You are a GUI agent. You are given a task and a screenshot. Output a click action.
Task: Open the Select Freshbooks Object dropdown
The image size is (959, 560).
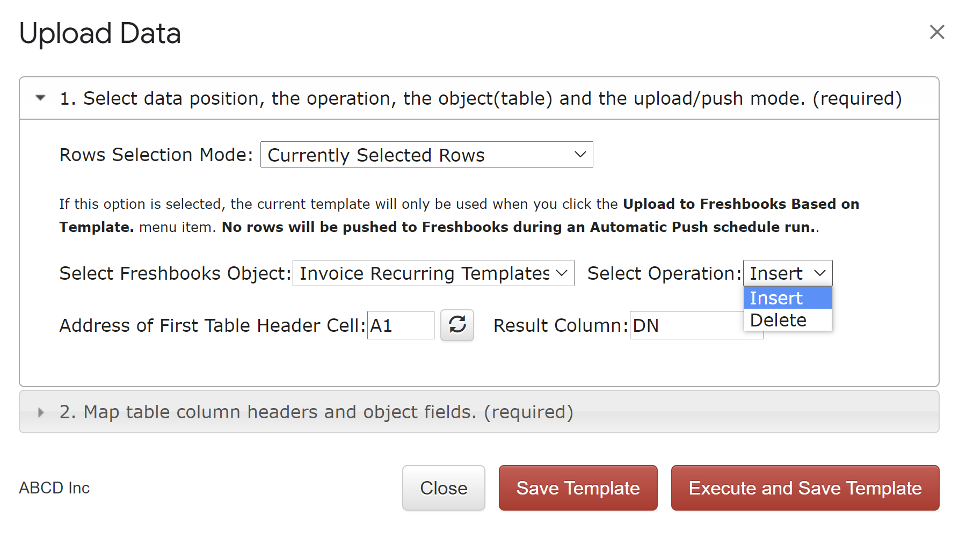433,273
